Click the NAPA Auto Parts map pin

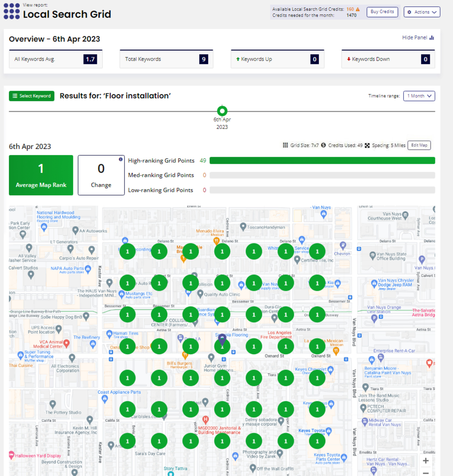[x=88, y=268]
